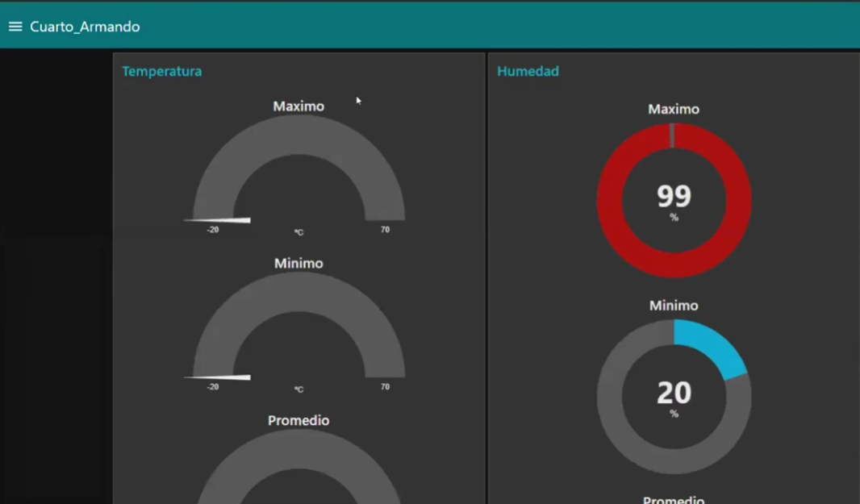Click the Cuarto_Armando dashboard title
860x504 pixels.
click(x=85, y=27)
